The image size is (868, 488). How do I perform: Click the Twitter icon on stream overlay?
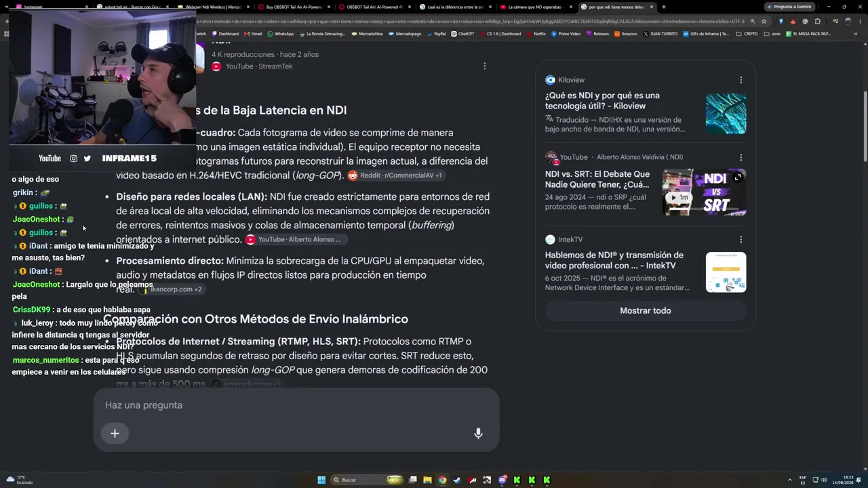pyautogui.click(x=87, y=159)
